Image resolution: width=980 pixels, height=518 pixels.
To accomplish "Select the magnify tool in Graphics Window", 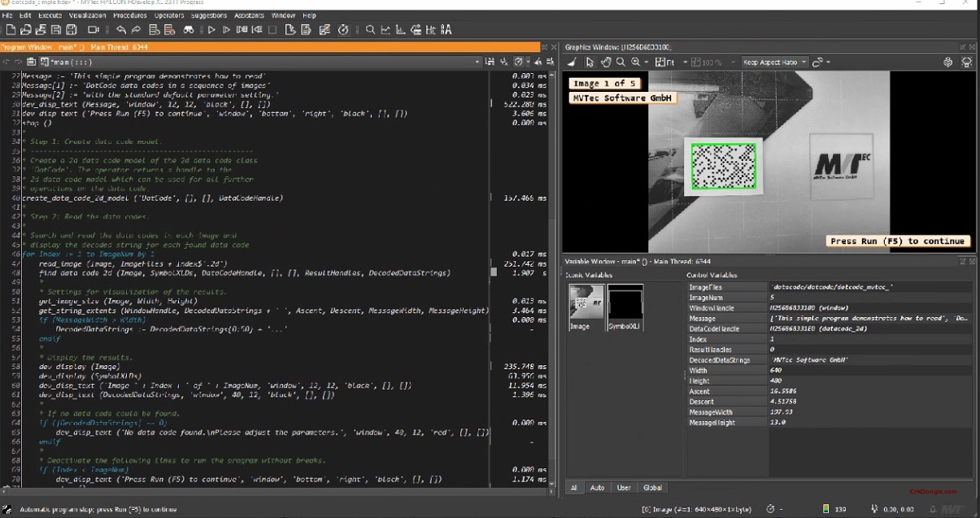I will (620, 62).
